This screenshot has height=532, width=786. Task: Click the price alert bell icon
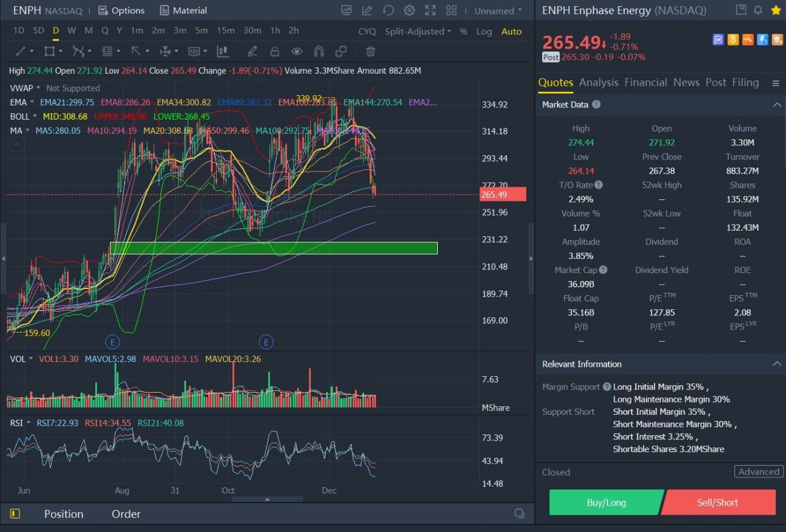click(758, 10)
